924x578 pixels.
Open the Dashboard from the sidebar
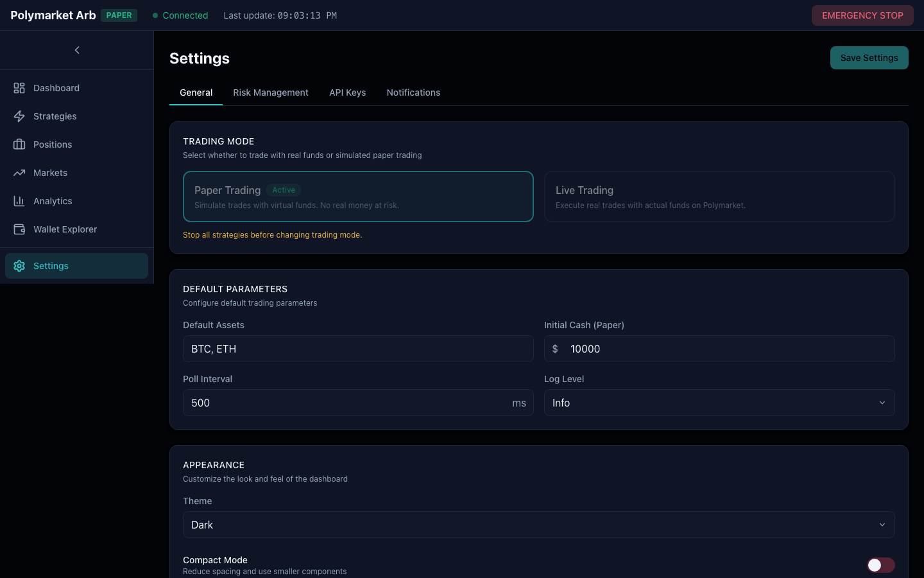pos(56,88)
